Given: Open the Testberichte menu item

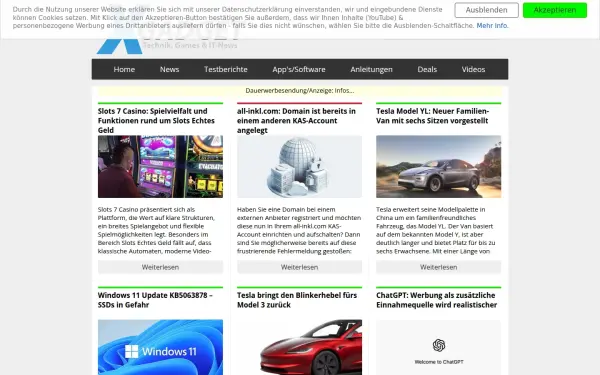Looking at the screenshot, I should tap(226, 69).
